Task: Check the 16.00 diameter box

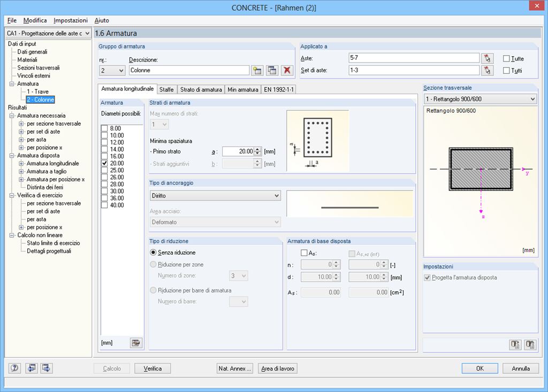Action: 104,156
